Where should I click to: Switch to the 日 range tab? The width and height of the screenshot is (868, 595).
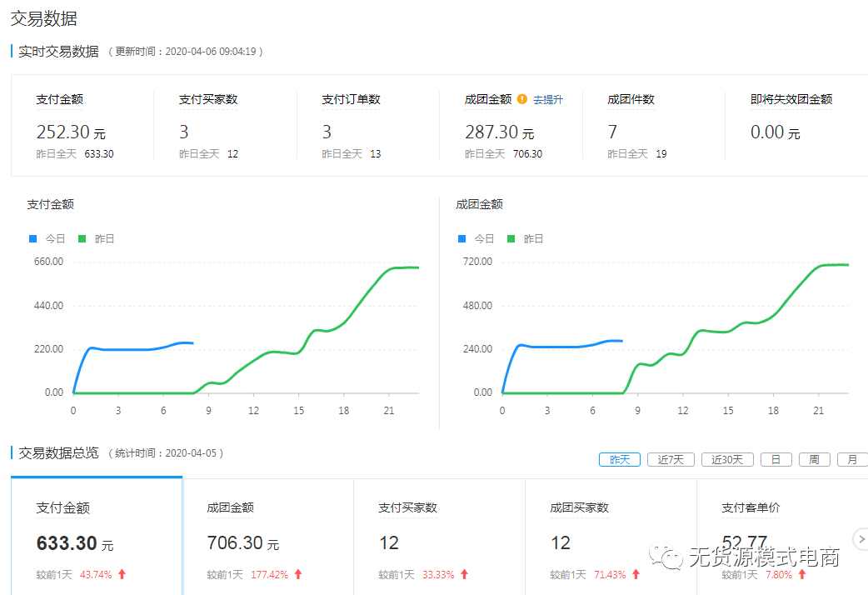pyautogui.click(x=776, y=460)
